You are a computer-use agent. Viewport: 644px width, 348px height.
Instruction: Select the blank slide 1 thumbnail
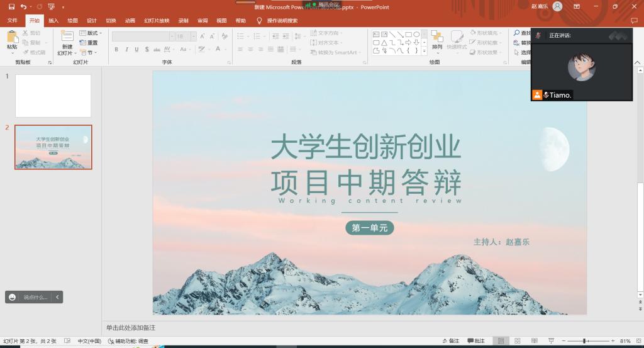[53, 96]
